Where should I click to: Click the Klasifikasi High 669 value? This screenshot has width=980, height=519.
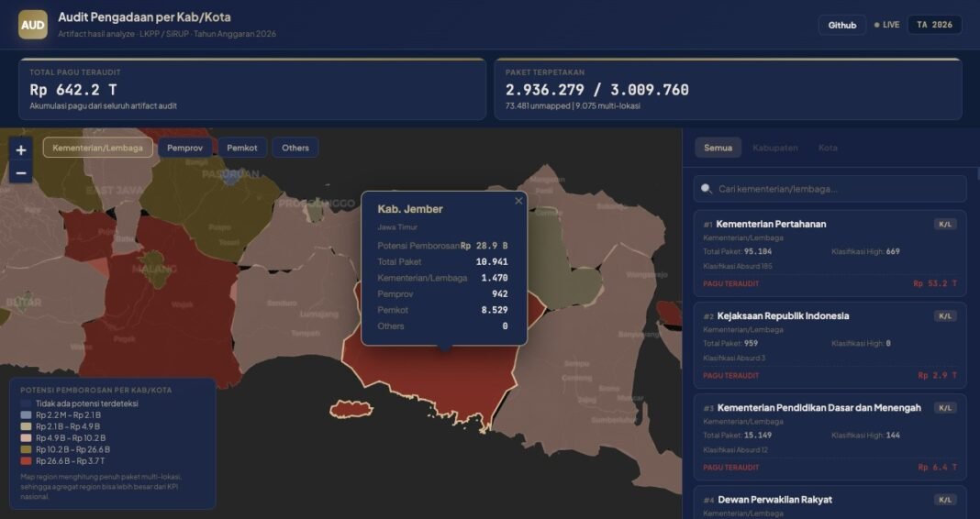893,251
